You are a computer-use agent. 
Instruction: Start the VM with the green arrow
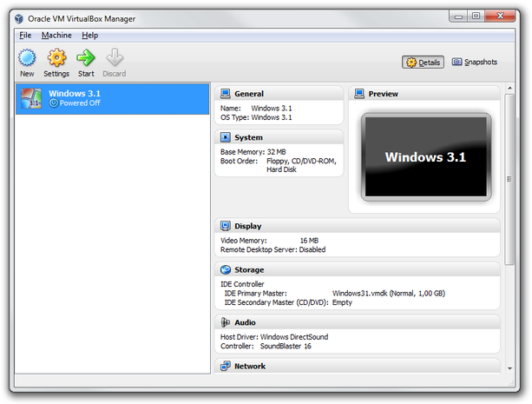[x=86, y=57]
